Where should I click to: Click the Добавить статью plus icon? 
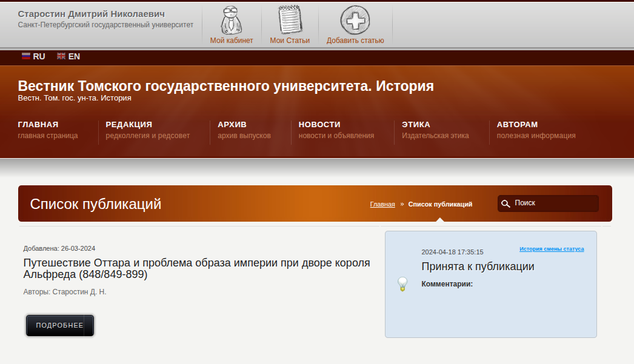tap(355, 20)
